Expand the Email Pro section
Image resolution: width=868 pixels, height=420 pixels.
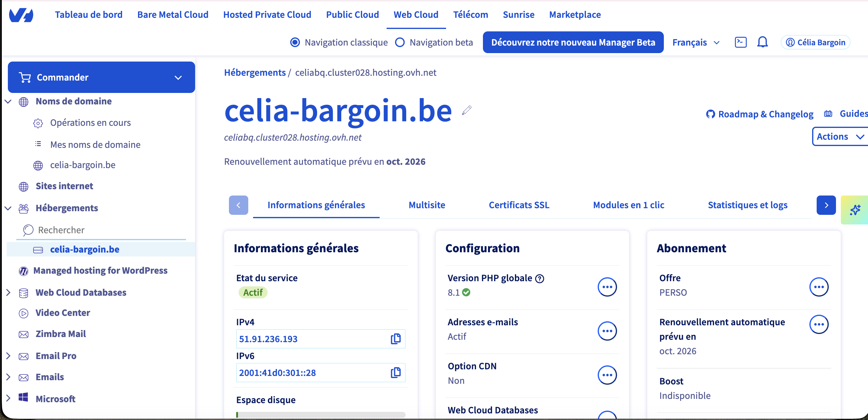coord(8,356)
